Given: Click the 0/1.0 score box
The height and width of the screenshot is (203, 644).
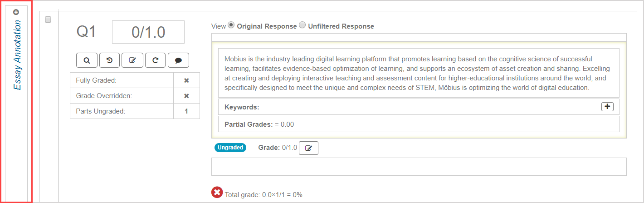Looking at the screenshot, I should (148, 32).
